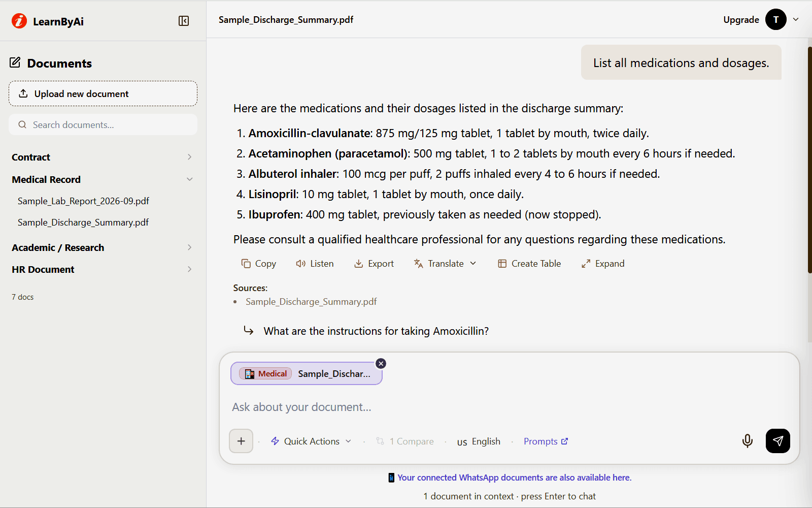
Task: Export the response
Action: pos(374,263)
